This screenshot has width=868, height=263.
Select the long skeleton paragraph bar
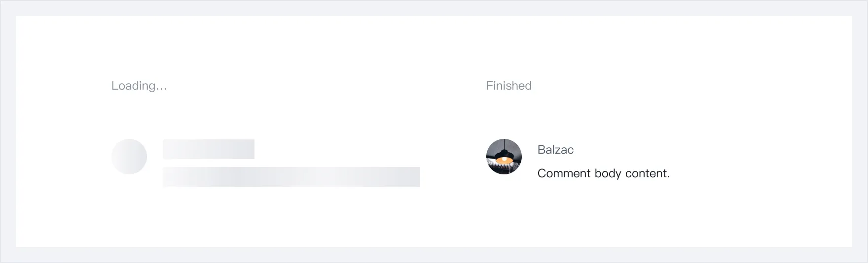[291, 177]
